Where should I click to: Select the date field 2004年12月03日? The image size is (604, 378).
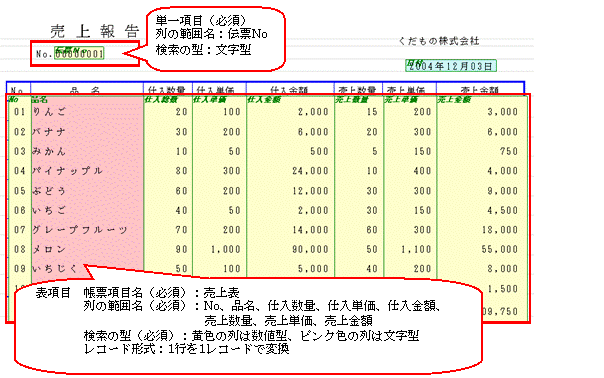click(x=451, y=66)
